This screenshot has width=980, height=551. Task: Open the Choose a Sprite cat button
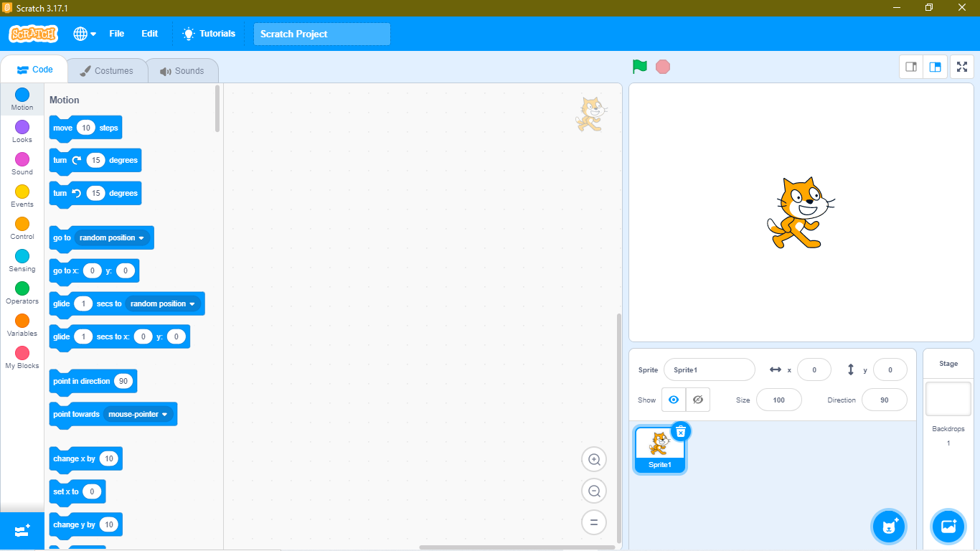click(x=889, y=527)
